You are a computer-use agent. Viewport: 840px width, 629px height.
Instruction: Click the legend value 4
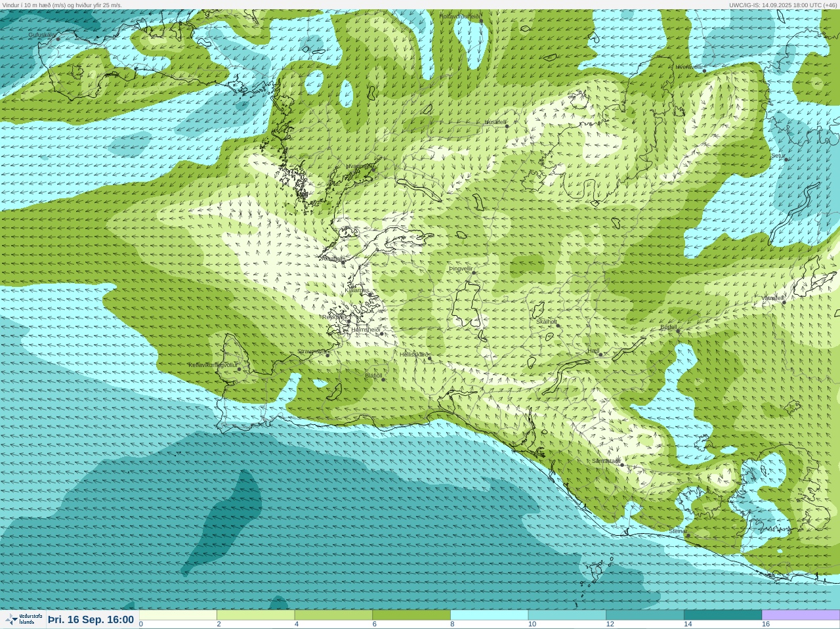coord(297,624)
